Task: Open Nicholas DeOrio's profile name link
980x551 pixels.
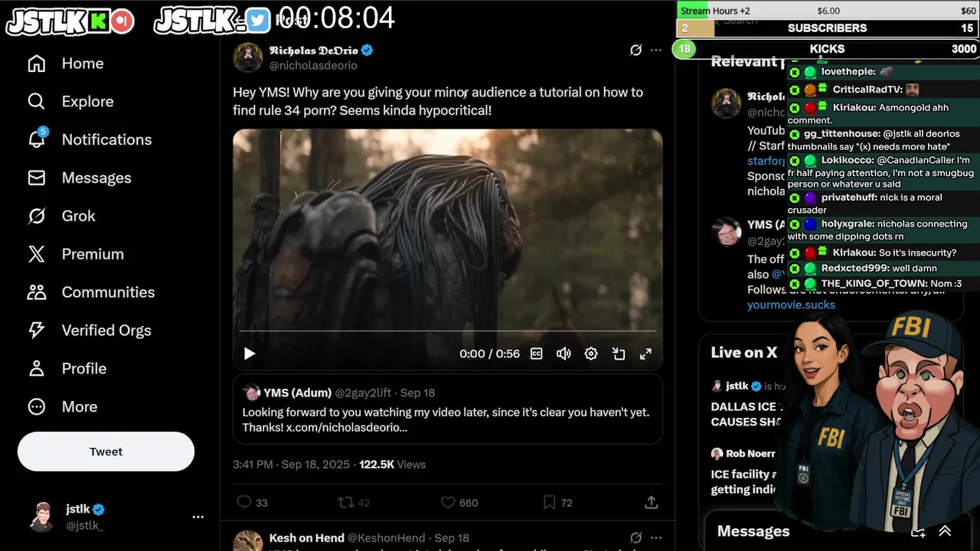Action: coord(314,51)
